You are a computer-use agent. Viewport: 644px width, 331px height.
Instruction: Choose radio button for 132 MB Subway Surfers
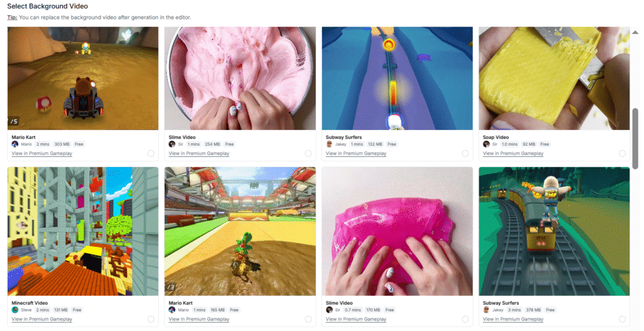465,153
